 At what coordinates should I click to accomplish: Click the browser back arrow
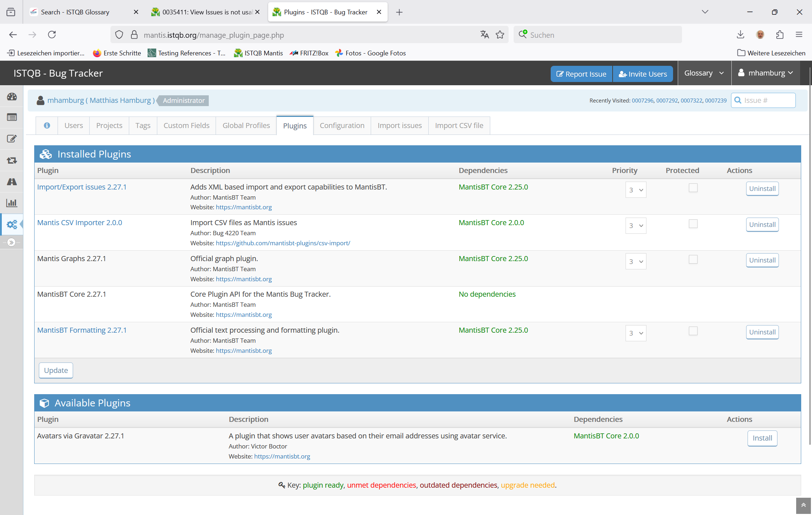click(x=13, y=35)
